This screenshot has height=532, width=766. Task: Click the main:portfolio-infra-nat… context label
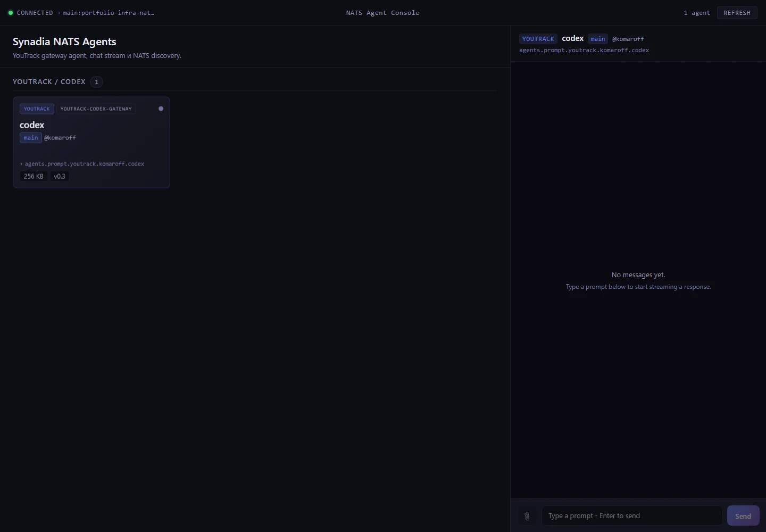tap(109, 13)
